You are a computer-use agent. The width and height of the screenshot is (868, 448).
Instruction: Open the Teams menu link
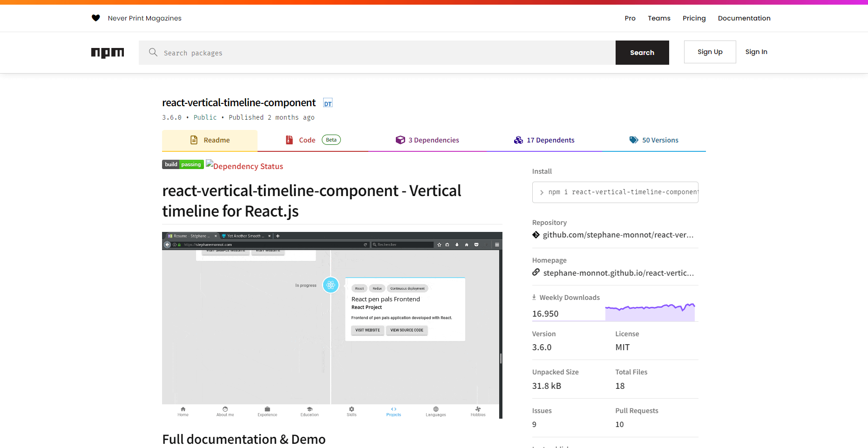(659, 18)
